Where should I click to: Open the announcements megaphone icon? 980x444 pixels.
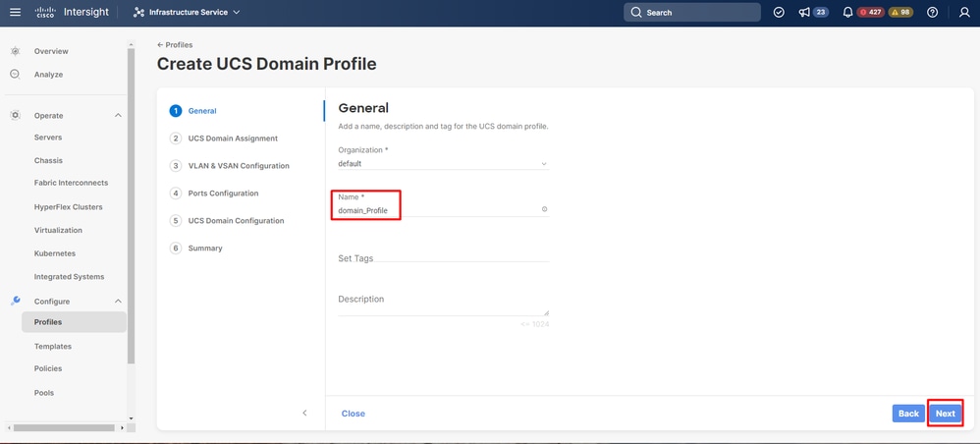click(x=804, y=13)
